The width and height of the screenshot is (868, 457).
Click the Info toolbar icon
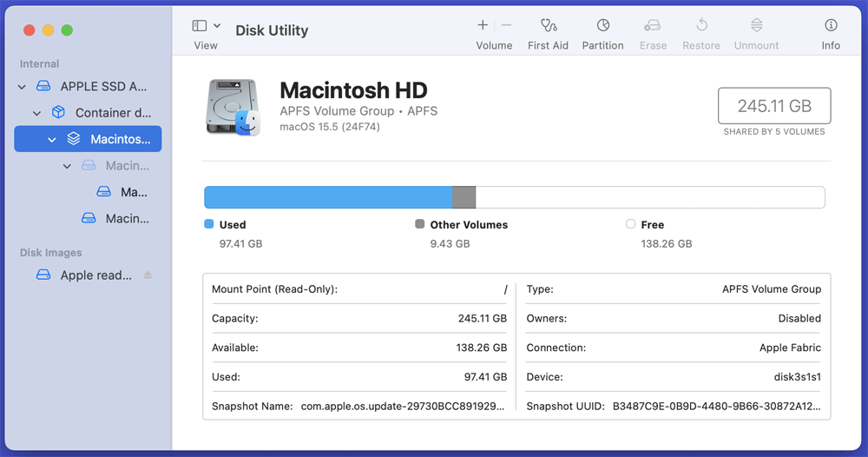coord(831,26)
